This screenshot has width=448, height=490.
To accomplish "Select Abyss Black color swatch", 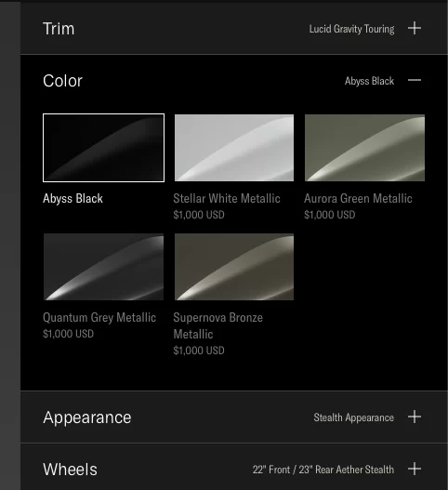I will 103,148.
